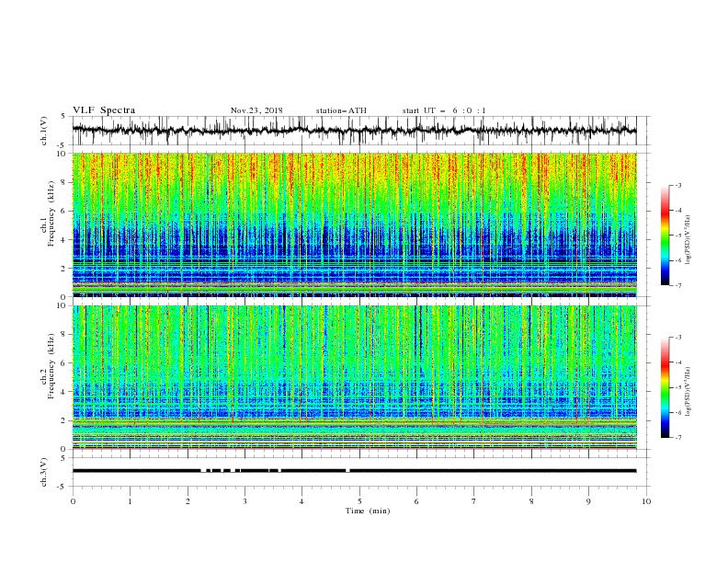Click the ch.2 colorbar 'log(PSD)(V²/Hz)' label
The width and height of the screenshot is (728, 563).
pos(688,391)
